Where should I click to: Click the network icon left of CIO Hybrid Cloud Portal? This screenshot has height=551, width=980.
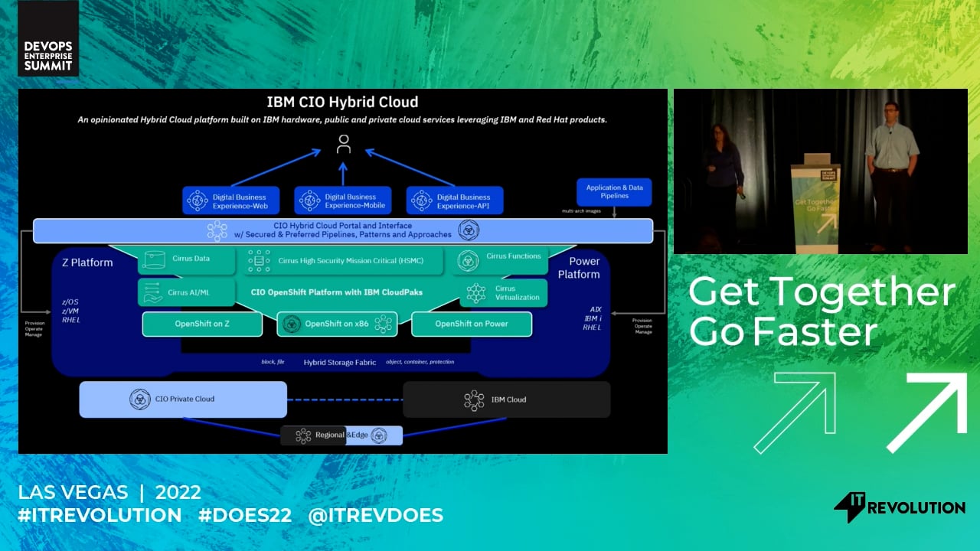[217, 230]
